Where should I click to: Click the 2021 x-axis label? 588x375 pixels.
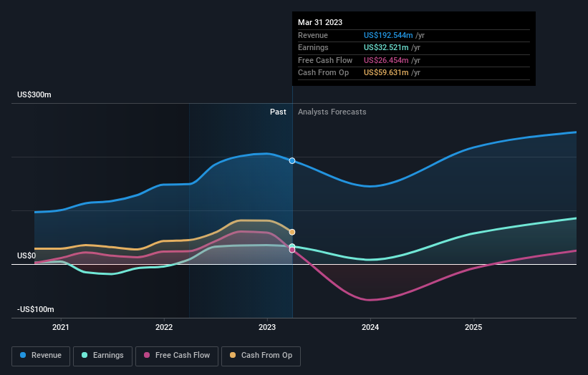[61, 328]
